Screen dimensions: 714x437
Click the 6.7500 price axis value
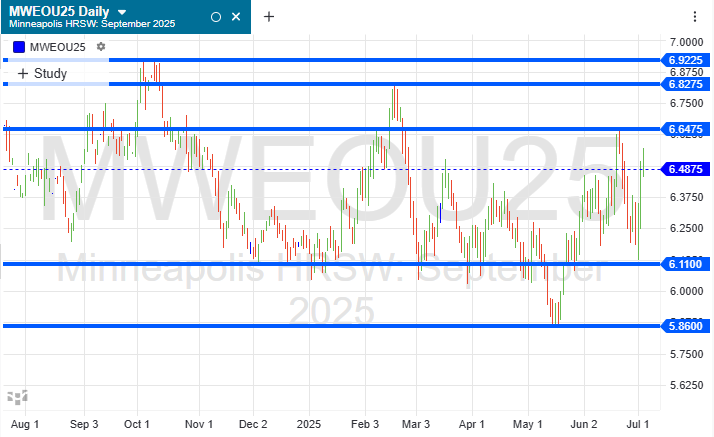click(686, 103)
